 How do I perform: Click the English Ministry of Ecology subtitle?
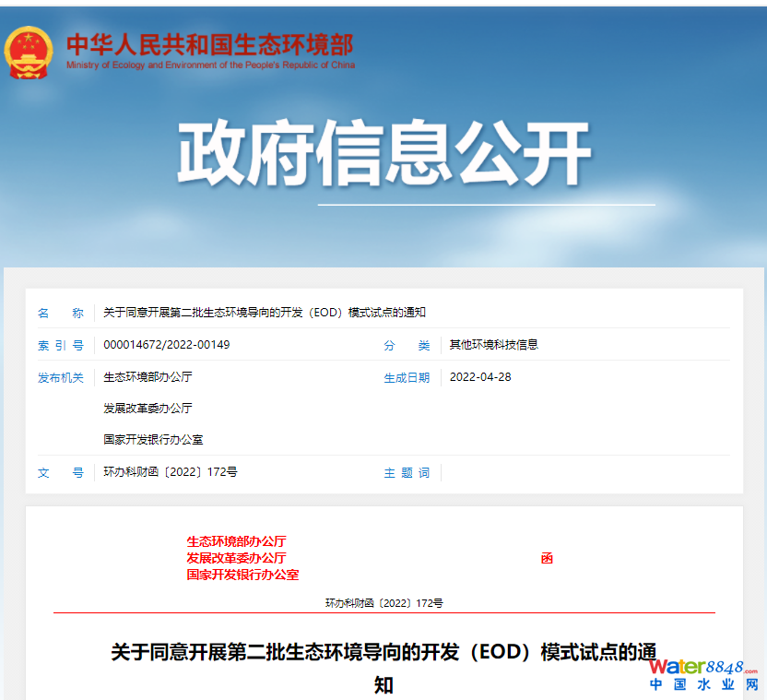click(x=210, y=65)
